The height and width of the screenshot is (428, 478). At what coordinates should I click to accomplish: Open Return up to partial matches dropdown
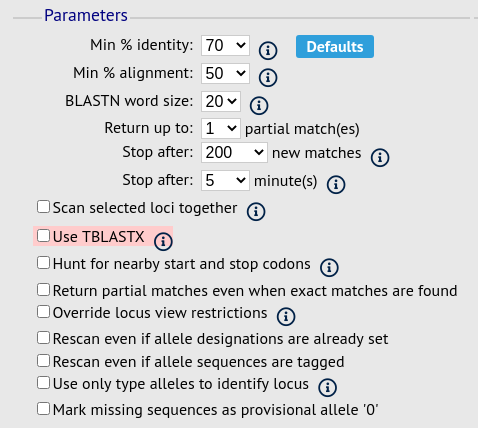[221, 128]
